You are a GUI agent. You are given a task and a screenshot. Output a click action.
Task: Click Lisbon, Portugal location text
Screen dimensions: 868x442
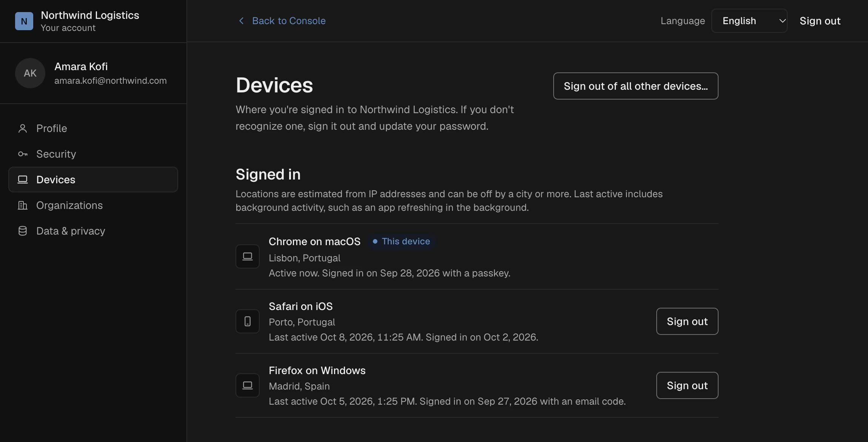coord(304,258)
